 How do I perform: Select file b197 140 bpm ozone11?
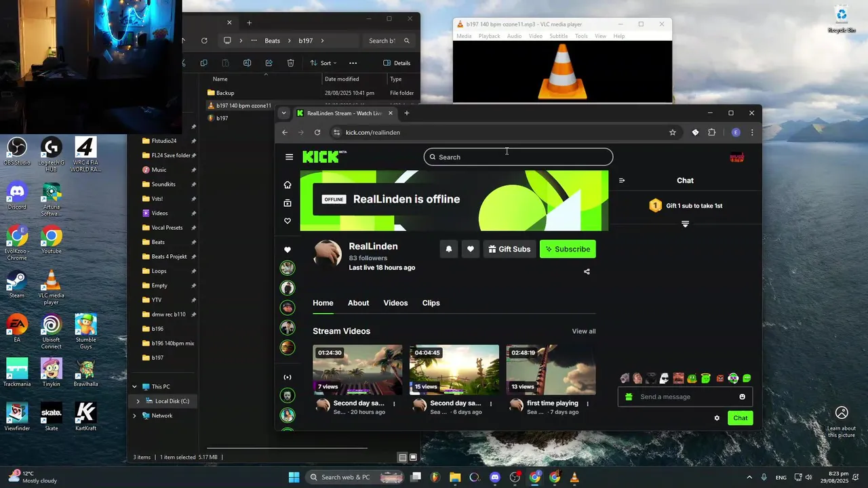coord(243,106)
